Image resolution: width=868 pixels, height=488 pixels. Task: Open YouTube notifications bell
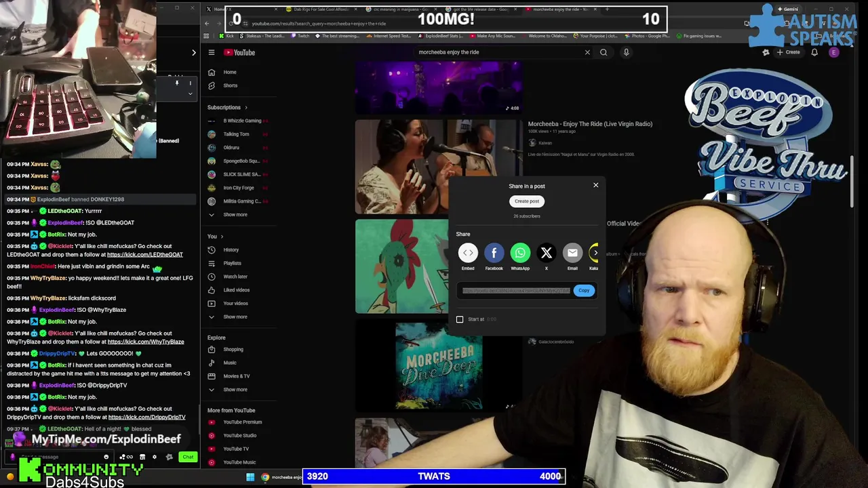[814, 52]
